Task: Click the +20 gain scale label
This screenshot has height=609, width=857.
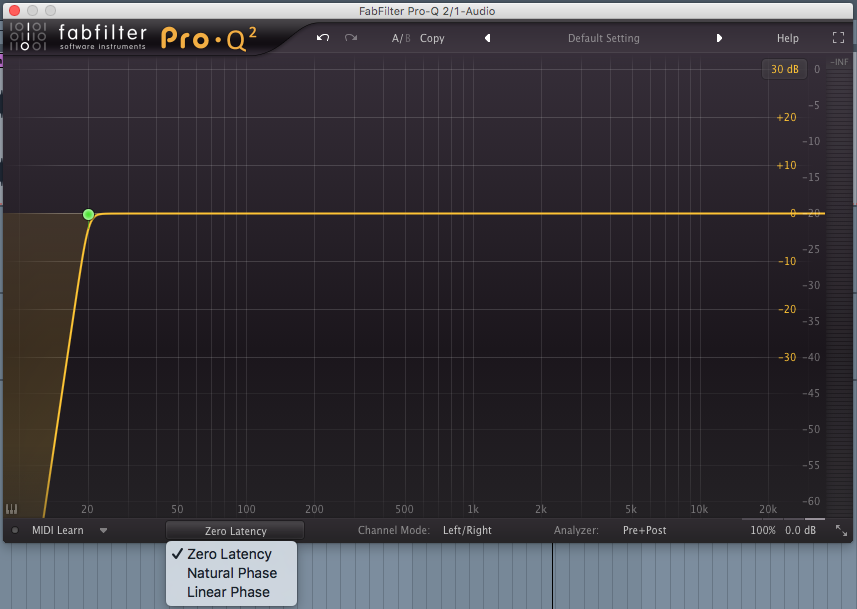Action: coord(786,117)
